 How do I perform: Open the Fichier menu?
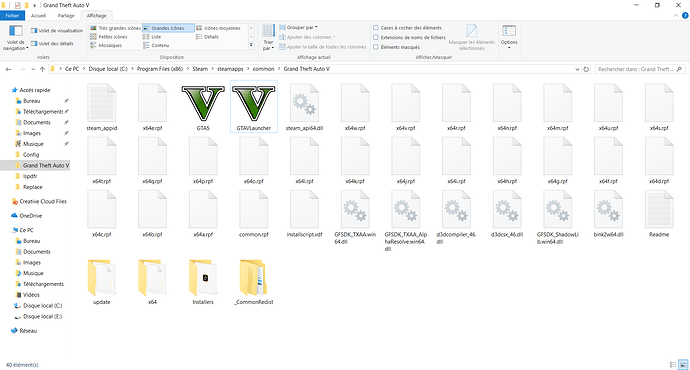[x=12, y=15]
